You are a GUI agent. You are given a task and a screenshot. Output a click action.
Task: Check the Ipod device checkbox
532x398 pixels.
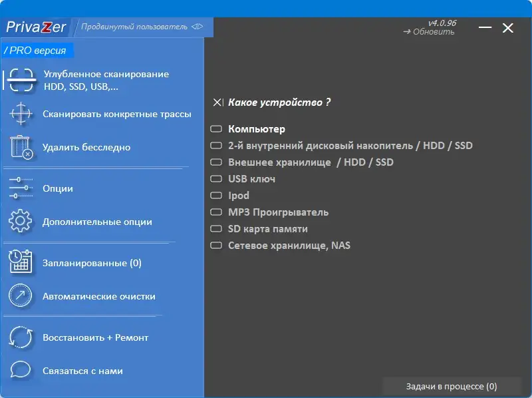pyautogui.click(x=215, y=195)
